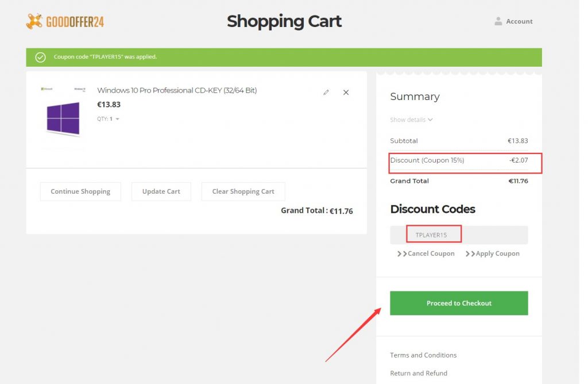588x384 pixels.
Task: Click the Discount Codes heading
Action: (432, 209)
